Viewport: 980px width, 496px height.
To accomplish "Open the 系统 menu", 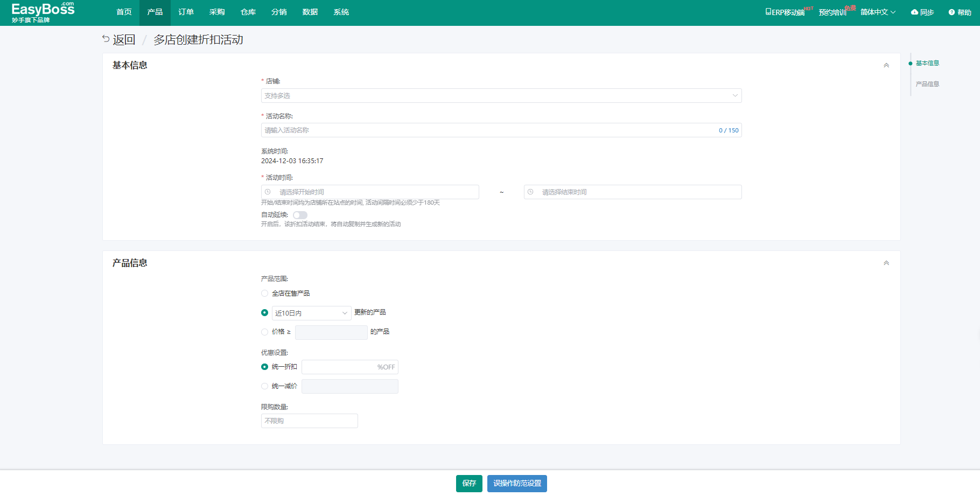I will (x=341, y=12).
